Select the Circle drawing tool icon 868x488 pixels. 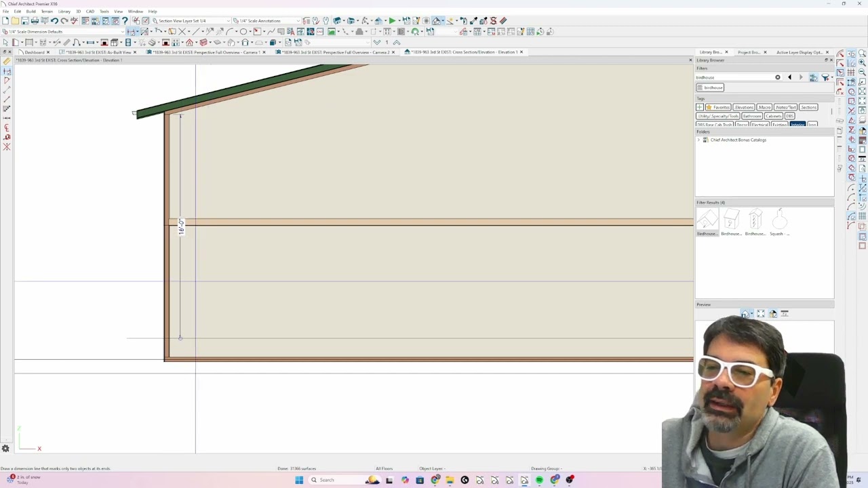coord(243,31)
